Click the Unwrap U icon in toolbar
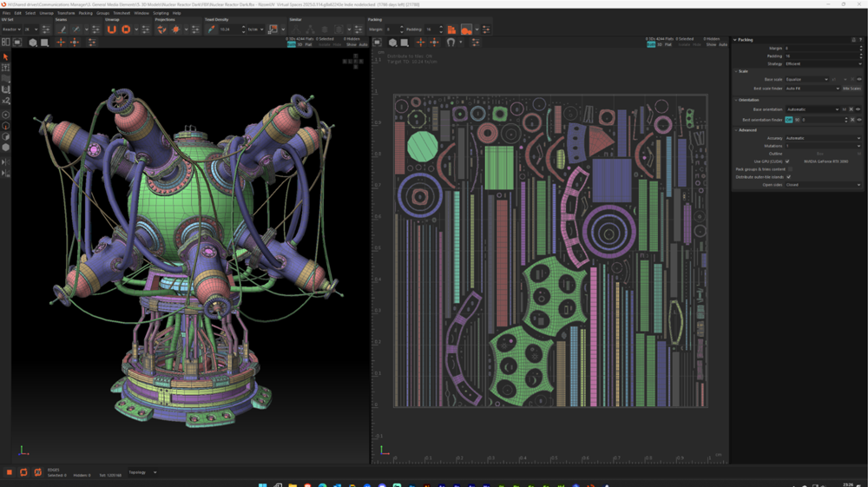Viewport: 868px width, 487px height. coord(111,30)
